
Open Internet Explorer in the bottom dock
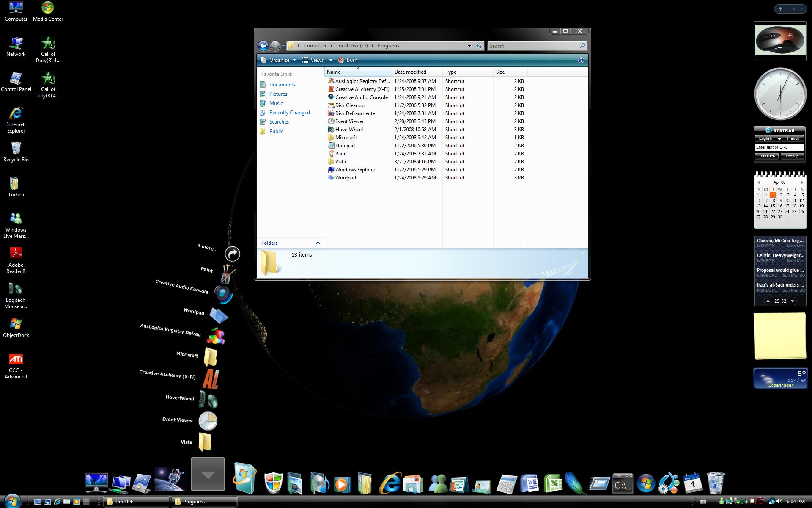point(390,483)
